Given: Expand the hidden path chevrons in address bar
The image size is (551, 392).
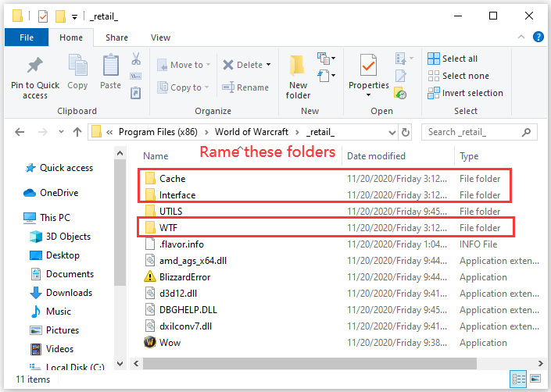Looking at the screenshot, I should click(109, 132).
